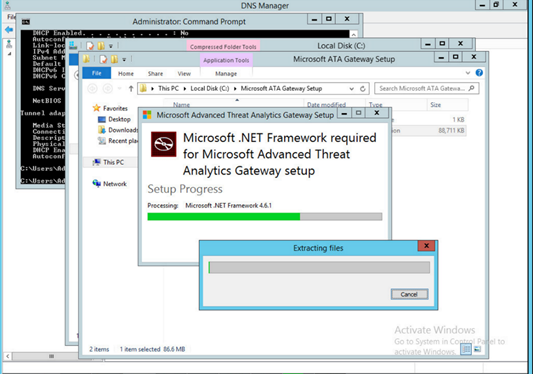533x374 pixels.
Task: Click DNS Manager back arrow icon
Action: pyautogui.click(x=9, y=30)
